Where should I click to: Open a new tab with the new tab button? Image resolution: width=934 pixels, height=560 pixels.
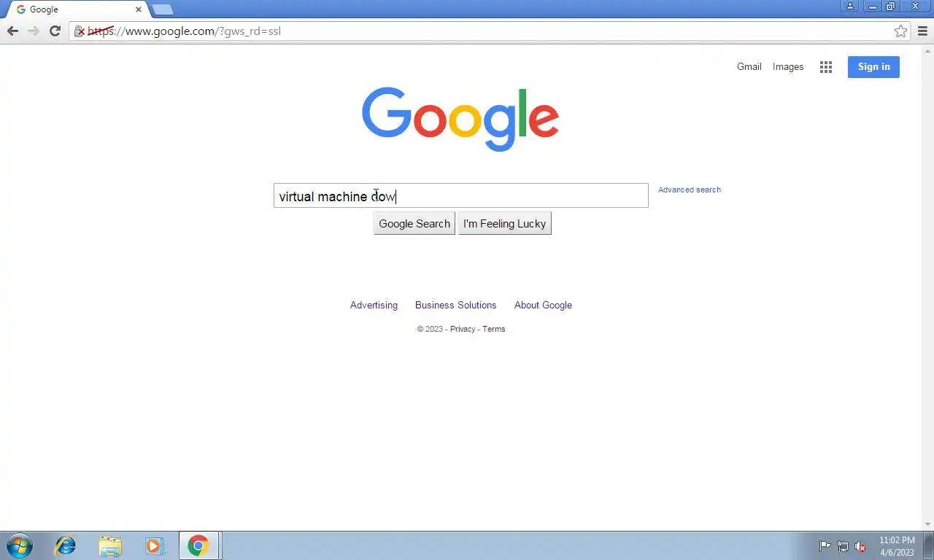pos(162,9)
